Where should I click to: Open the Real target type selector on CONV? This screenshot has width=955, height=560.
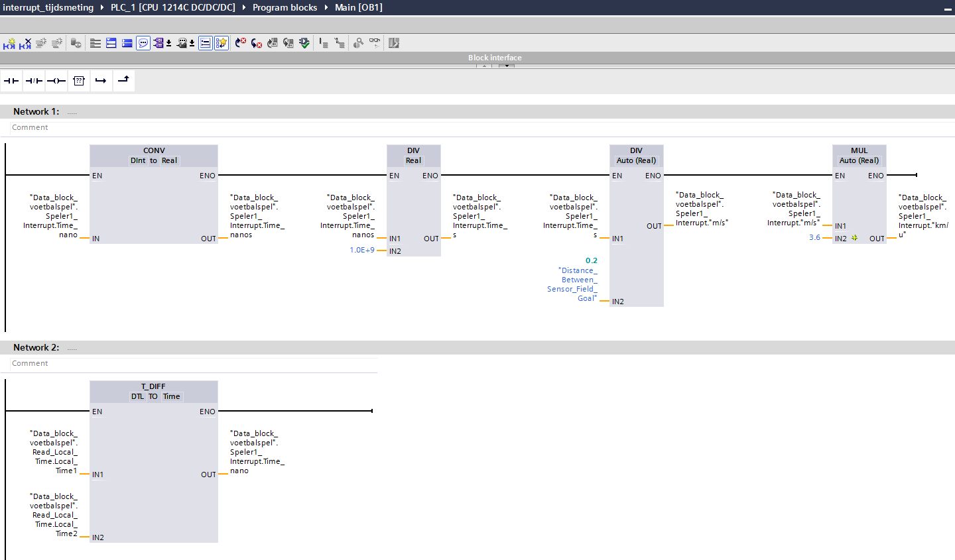tap(170, 160)
